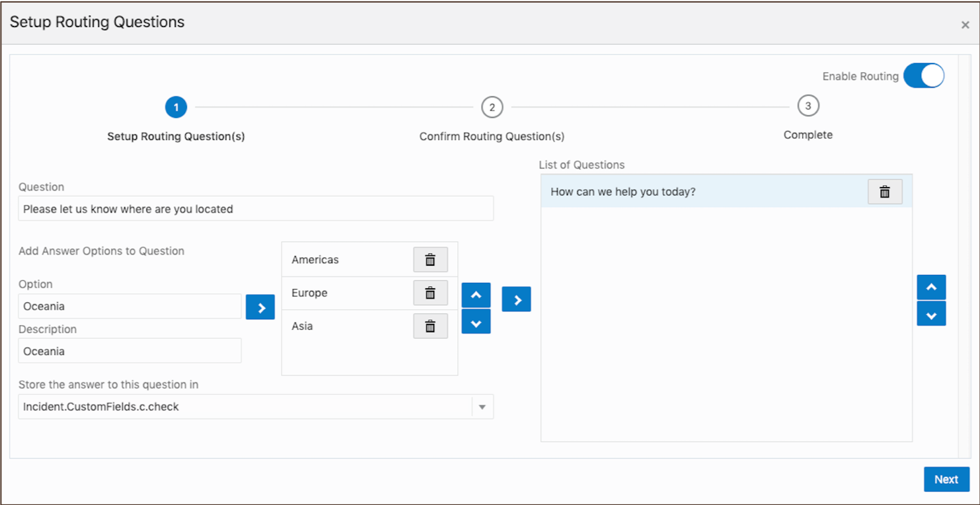This screenshot has width=980, height=505.
Task: Go to step 2 Confirm Routing Question(s)
Action: 492,107
